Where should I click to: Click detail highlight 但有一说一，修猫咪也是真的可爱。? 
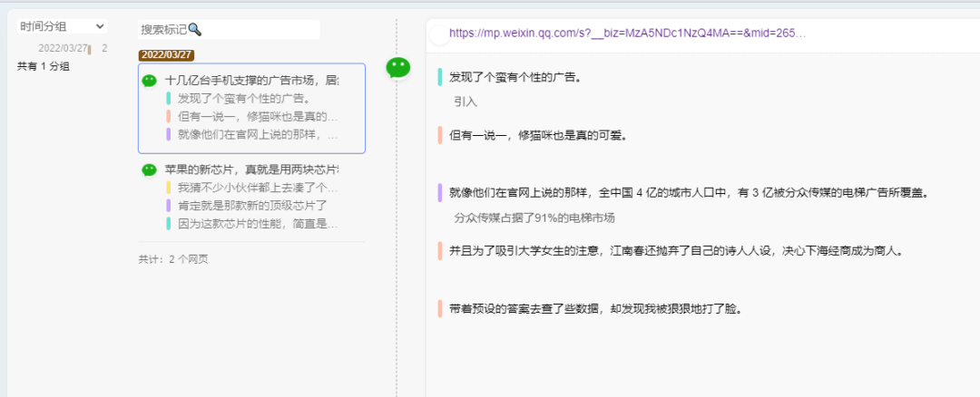tap(538, 135)
